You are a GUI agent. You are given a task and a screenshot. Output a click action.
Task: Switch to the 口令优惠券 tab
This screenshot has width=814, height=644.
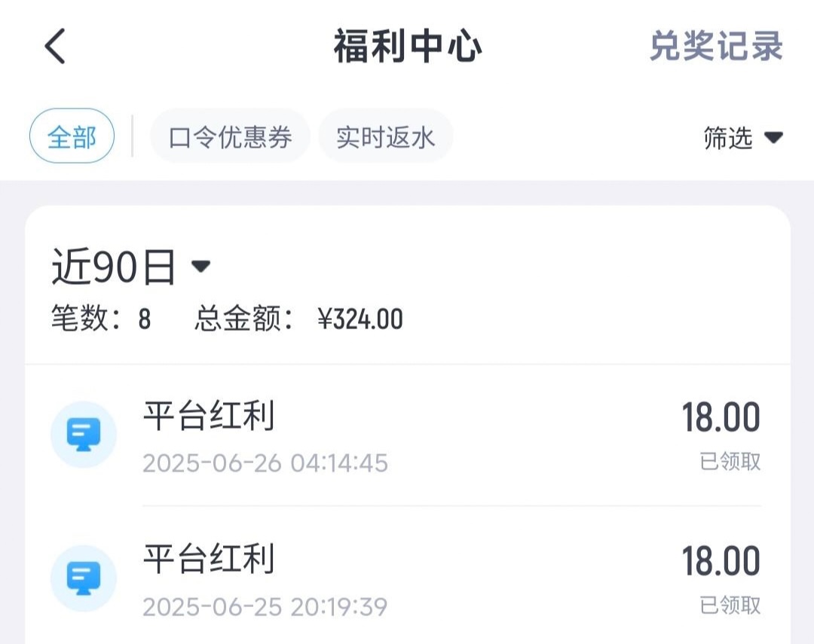point(230,137)
